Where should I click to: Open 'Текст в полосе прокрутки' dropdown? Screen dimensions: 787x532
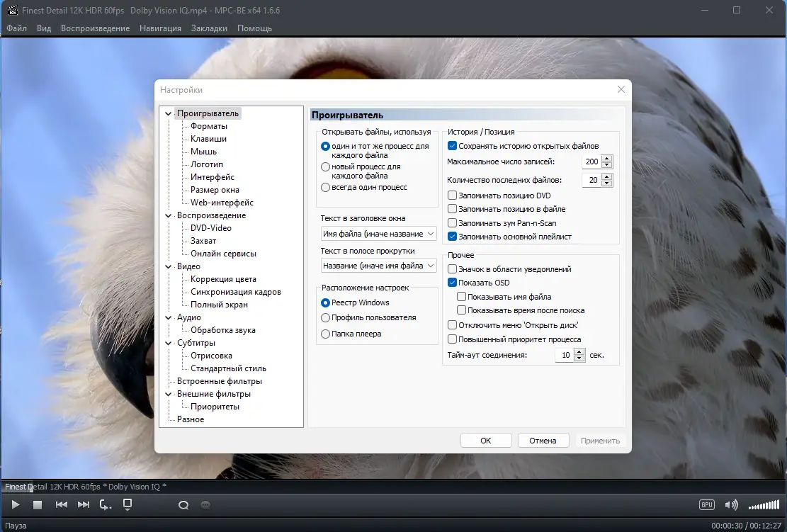coord(378,266)
